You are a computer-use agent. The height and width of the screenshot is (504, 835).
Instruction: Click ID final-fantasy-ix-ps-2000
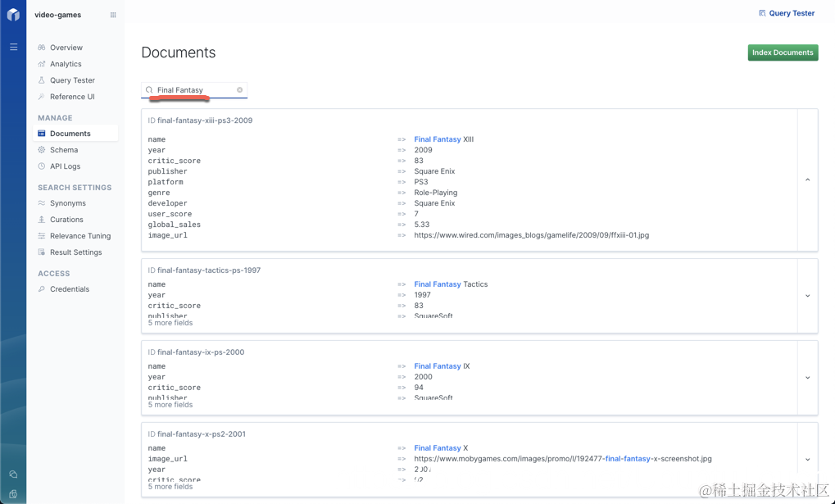tap(196, 352)
